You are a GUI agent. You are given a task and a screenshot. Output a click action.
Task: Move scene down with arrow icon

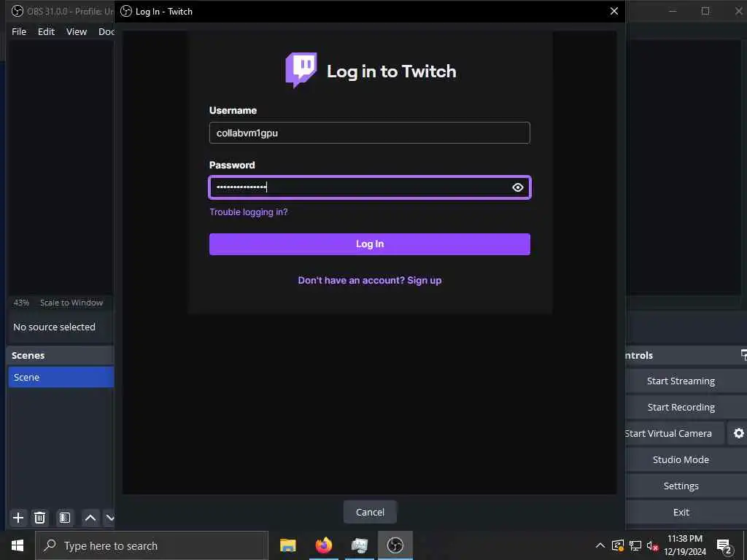click(x=109, y=518)
